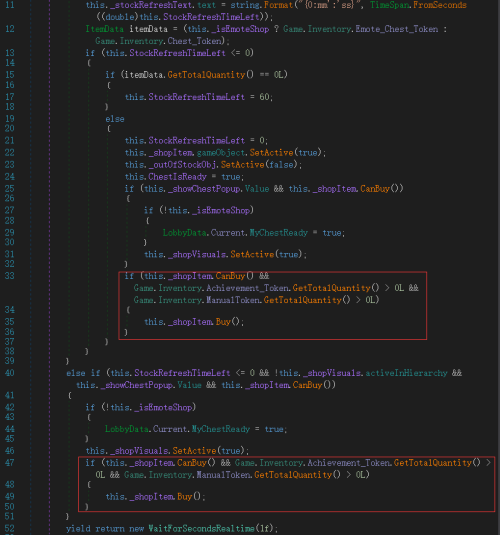Click the yield keyword on line 52

pyautogui.click(x=78, y=529)
